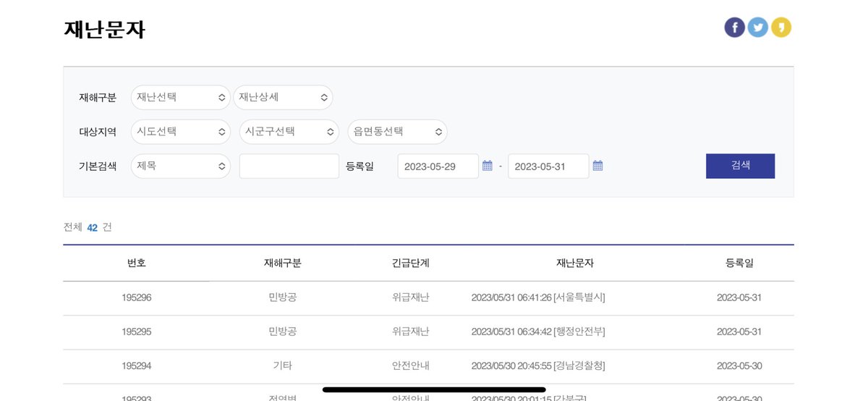The height and width of the screenshot is (401, 868).
Task: Share page via KakaoTalk yellow icon
Action: (781, 28)
